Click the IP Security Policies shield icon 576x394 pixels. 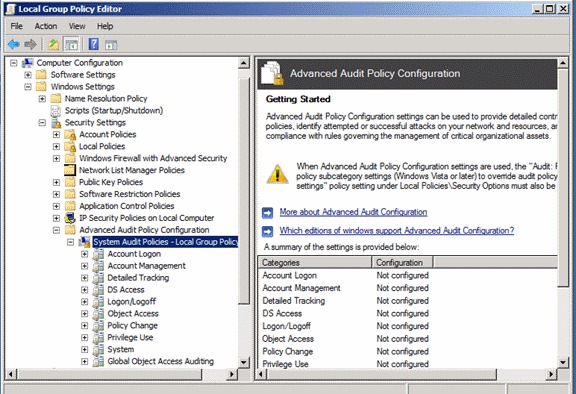(70, 218)
